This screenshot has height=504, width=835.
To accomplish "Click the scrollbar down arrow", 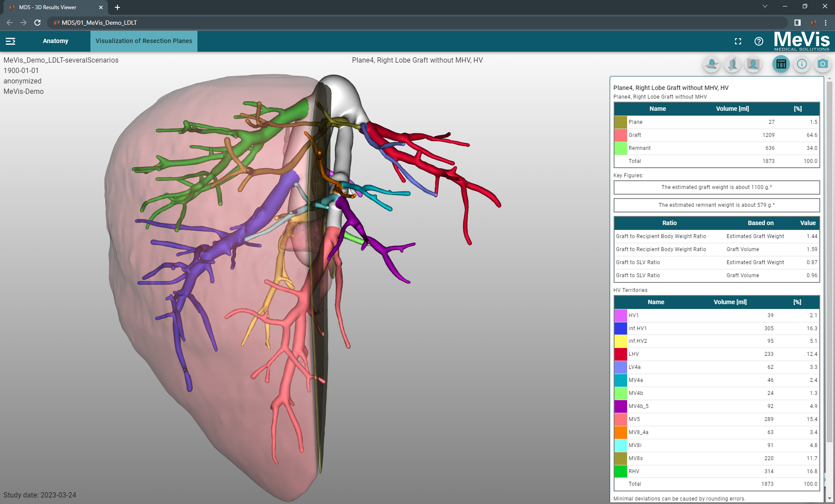I will 829,498.
